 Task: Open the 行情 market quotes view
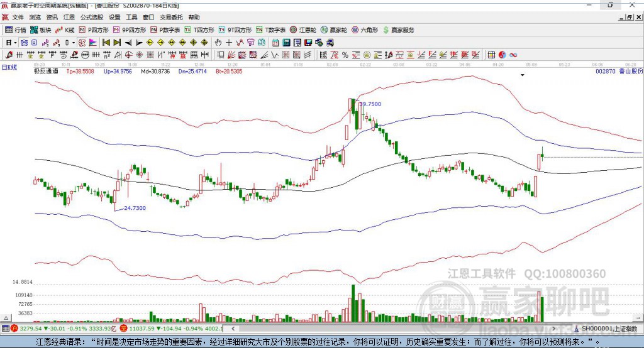coord(16,30)
